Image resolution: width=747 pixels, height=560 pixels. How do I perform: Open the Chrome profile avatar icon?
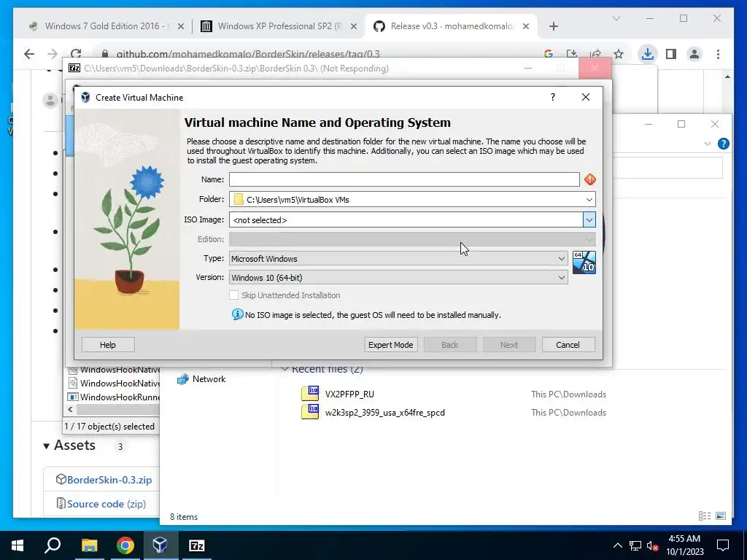pos(694,54)
